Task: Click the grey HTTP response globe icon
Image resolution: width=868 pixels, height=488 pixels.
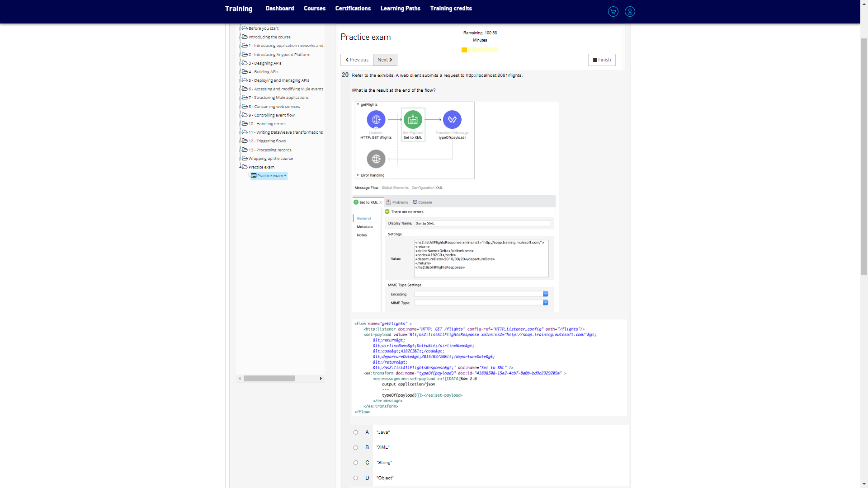Action: (376, 159)
